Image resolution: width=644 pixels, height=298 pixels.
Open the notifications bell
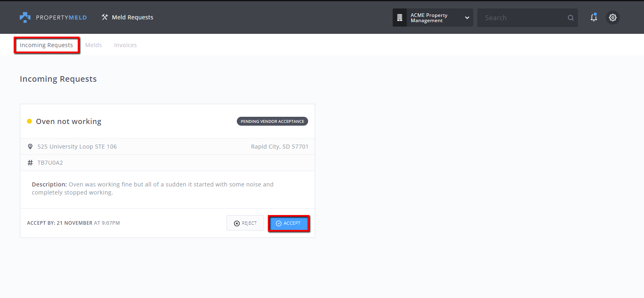pyautogui.click(x=594, y=17)
